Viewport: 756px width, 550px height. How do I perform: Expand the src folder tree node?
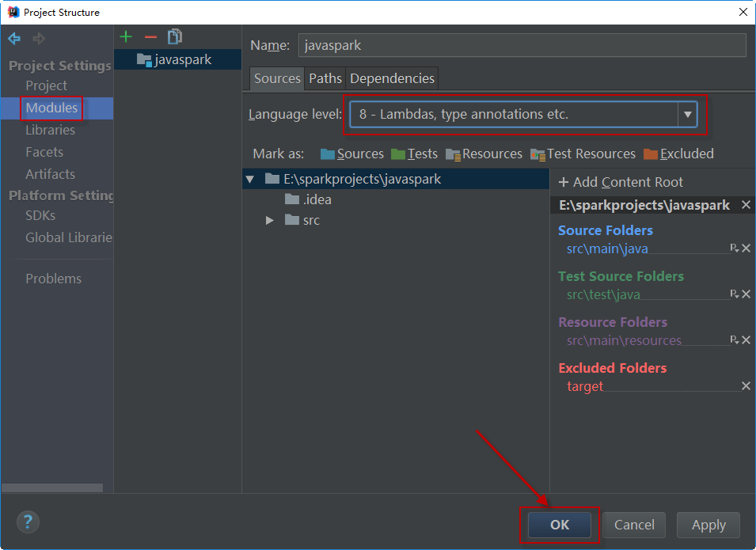[270, 220]
